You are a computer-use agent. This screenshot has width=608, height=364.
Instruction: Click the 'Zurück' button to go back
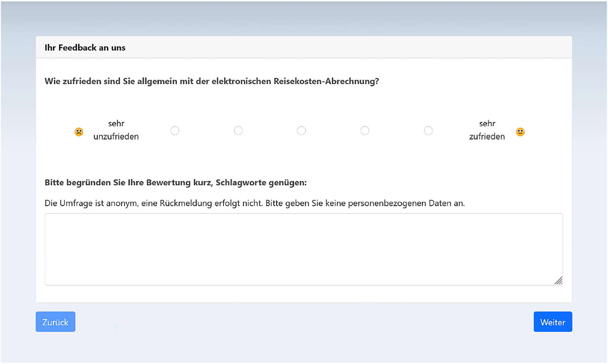(x=55, y=322)
